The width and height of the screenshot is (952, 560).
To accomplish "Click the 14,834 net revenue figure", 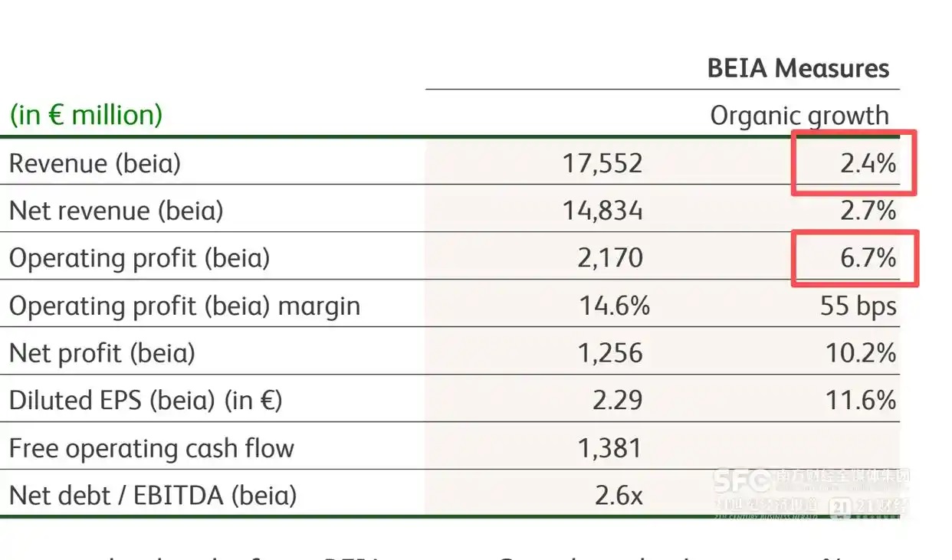I will [603, 211].
